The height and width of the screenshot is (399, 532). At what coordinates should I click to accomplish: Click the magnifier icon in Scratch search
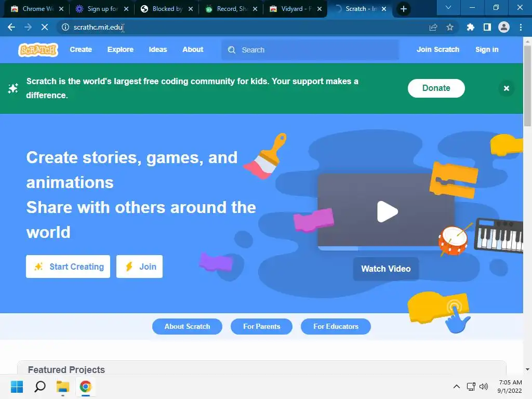coord(232,50)
